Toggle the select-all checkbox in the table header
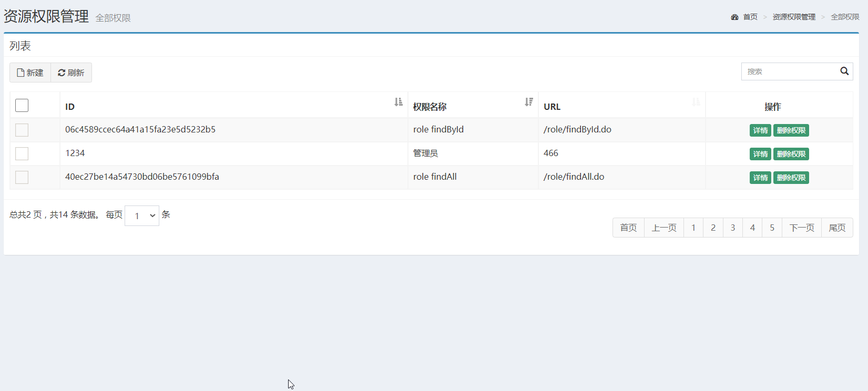Screen dimensions: 868x391 pyautogui.click(x=22, y=105)
